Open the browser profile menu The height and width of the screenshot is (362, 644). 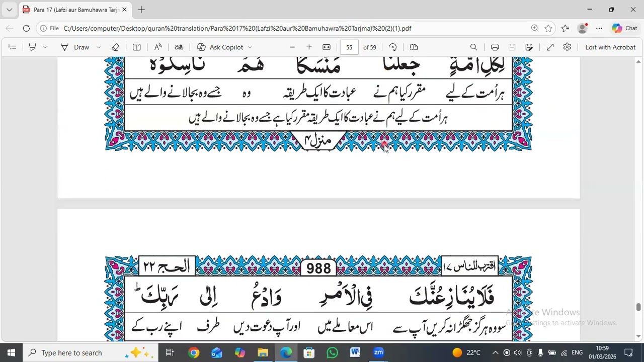coord(583,29)
